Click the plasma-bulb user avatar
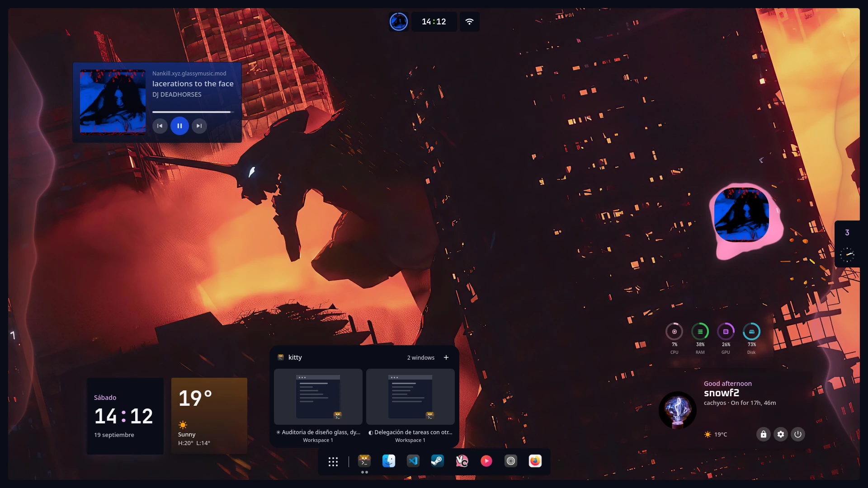The height and width of the screenshot is (488, 868). point(678,410)
